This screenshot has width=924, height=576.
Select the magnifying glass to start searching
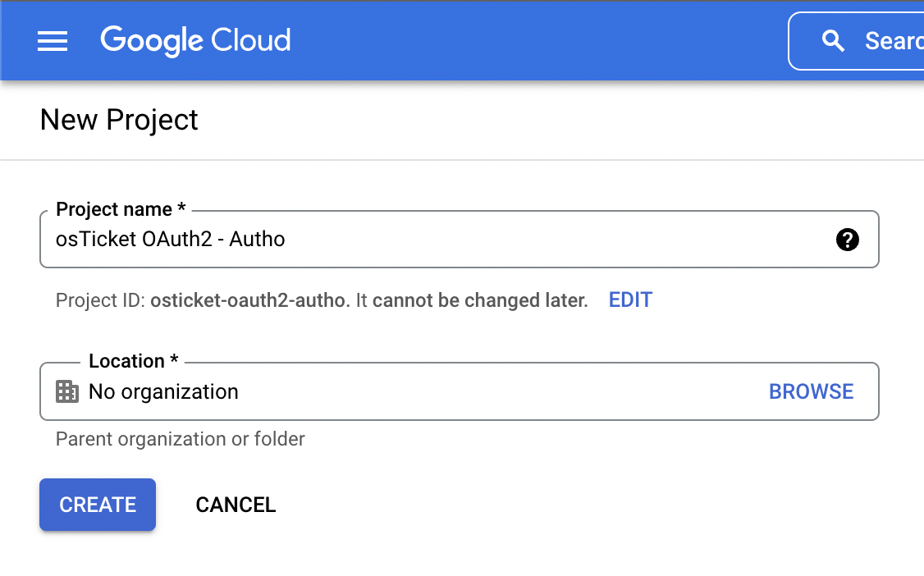834,41
